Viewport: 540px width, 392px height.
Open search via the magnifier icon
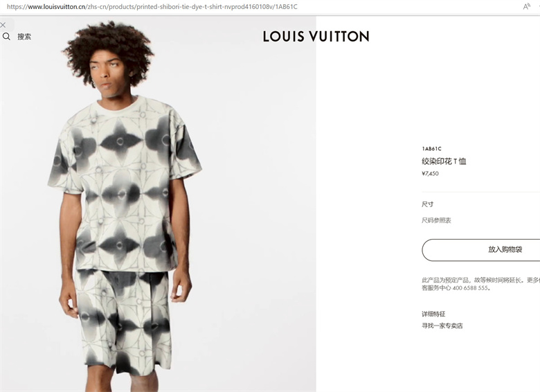pos(6,37)
